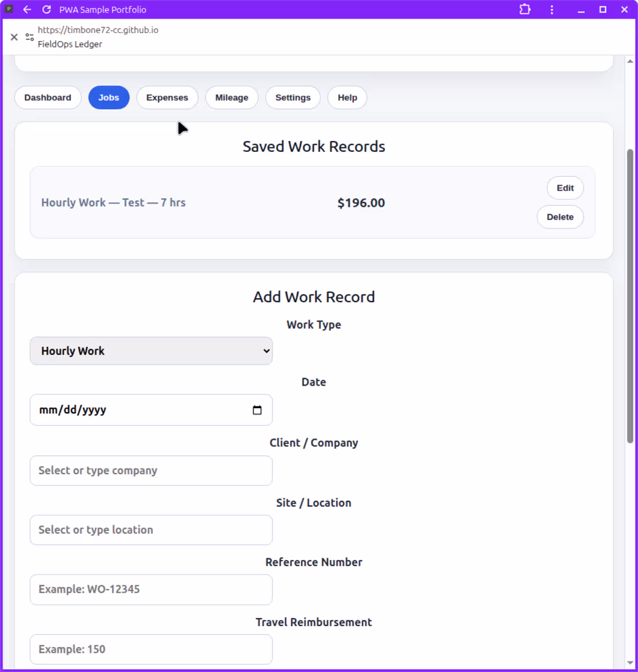Click the vertical scrollbar thumb
638x672 pixels.
click(x=630, y=296)
